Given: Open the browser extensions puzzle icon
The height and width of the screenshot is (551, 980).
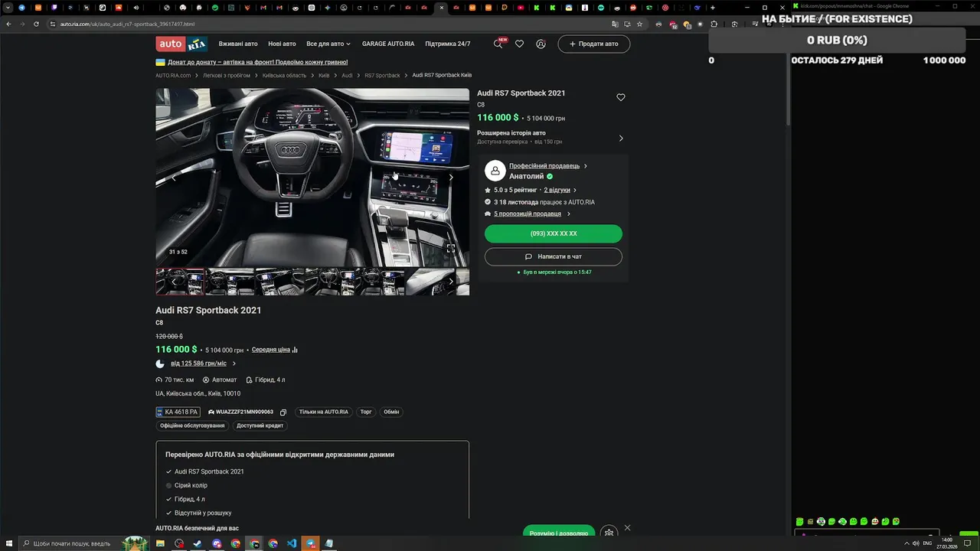Looking at the screenshot, I should [x=714, y=24].
